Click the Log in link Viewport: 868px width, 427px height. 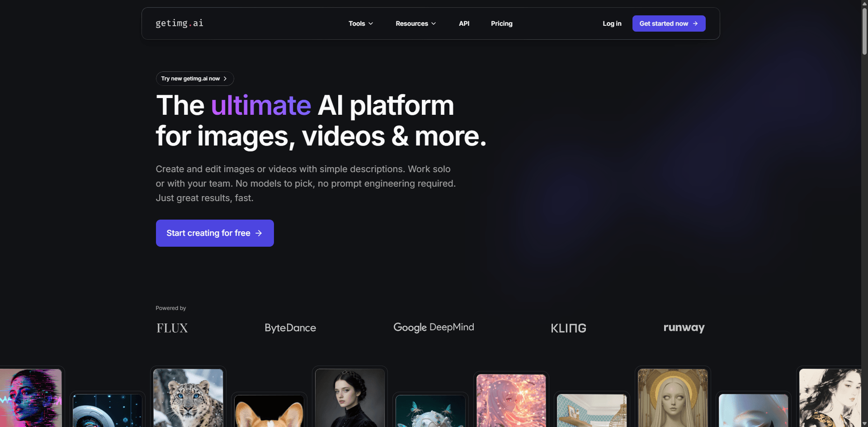pos(612,23)
